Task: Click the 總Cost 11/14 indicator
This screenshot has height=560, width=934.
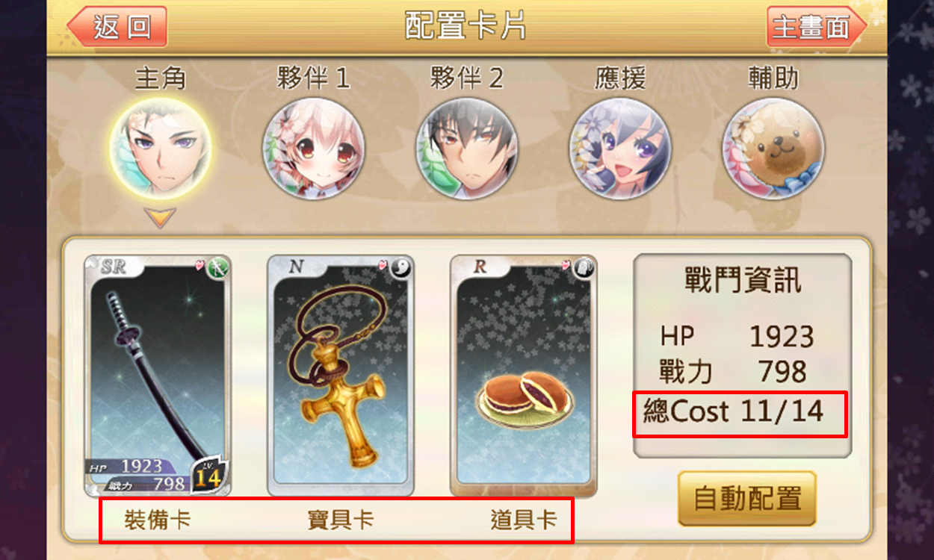Action: (x=740, y=414)
